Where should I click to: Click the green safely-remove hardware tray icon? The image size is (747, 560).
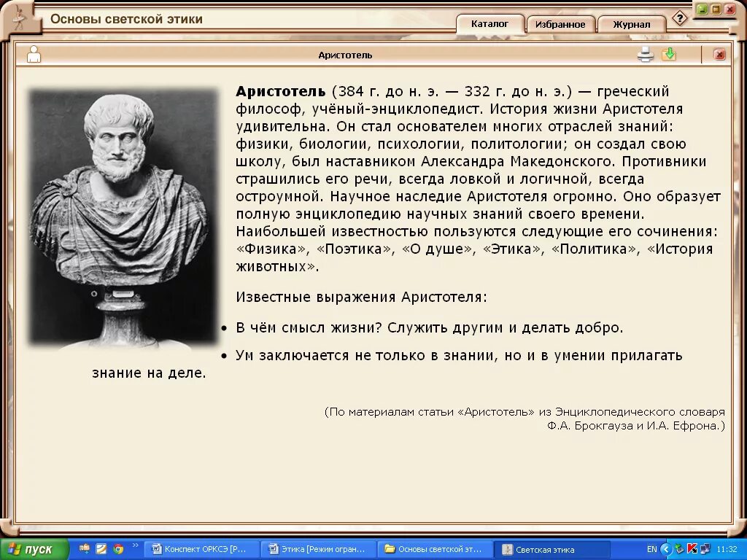[679, 549]
